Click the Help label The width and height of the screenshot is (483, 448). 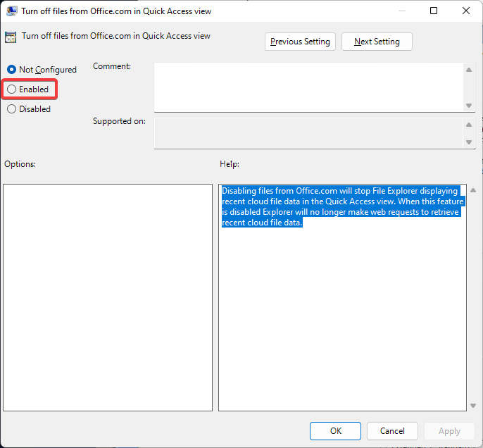click(x=230, y=164)
